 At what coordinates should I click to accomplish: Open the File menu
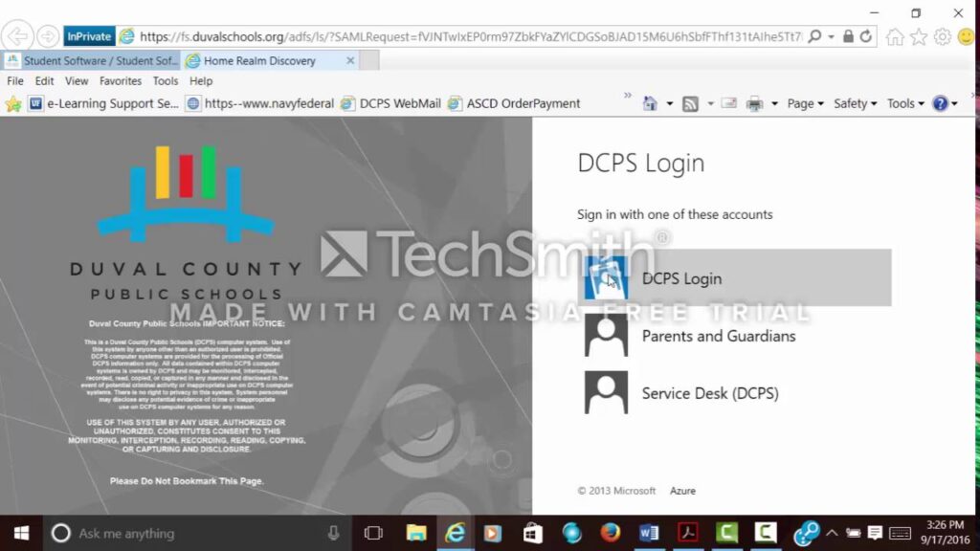pyautogui.click(x=15, y=80)
